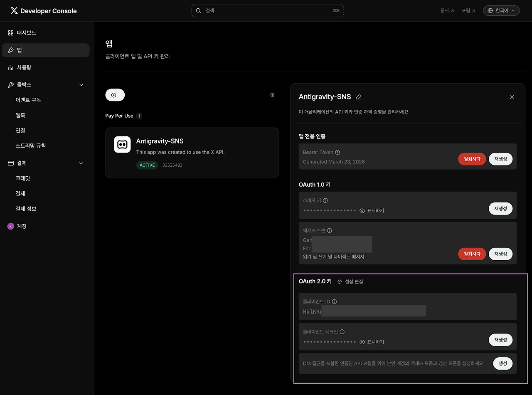The height and width of the screenshot is (395, 532).
Task: Click the add new app plus button
Action: (115, 95)
